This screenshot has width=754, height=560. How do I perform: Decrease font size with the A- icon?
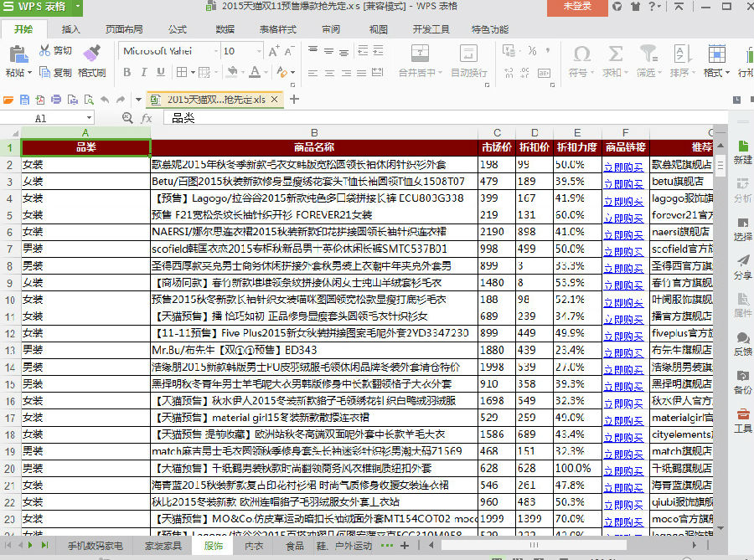[289, 51]
